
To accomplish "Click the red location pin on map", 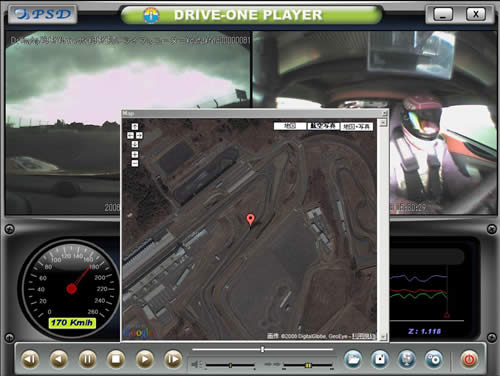I will click(250, 220).
